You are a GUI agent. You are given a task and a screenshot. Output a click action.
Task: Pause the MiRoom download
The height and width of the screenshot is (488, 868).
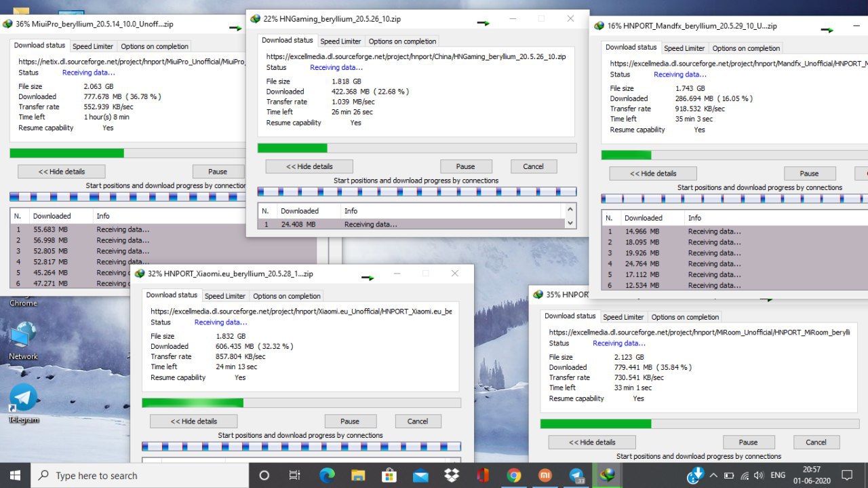click(749, 442)
